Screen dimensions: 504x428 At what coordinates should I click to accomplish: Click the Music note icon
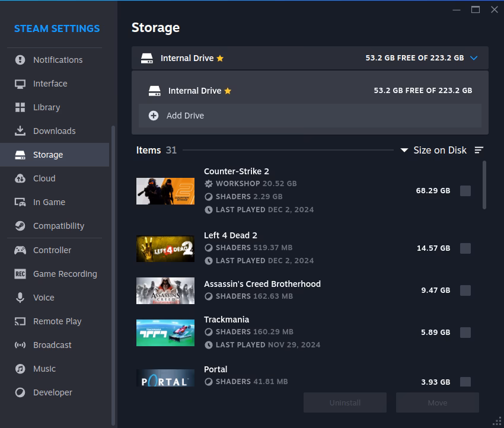(x=20, y=369)
